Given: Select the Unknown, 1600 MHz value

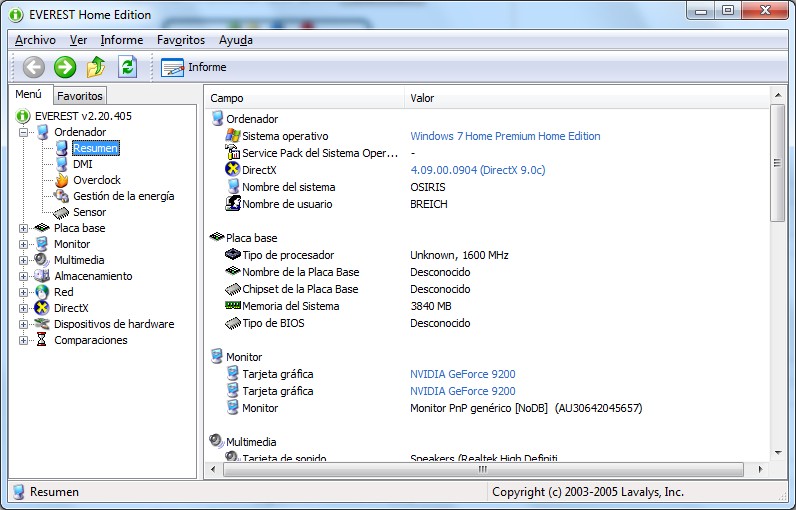Looking at the screenshot, I should point(459,255).
